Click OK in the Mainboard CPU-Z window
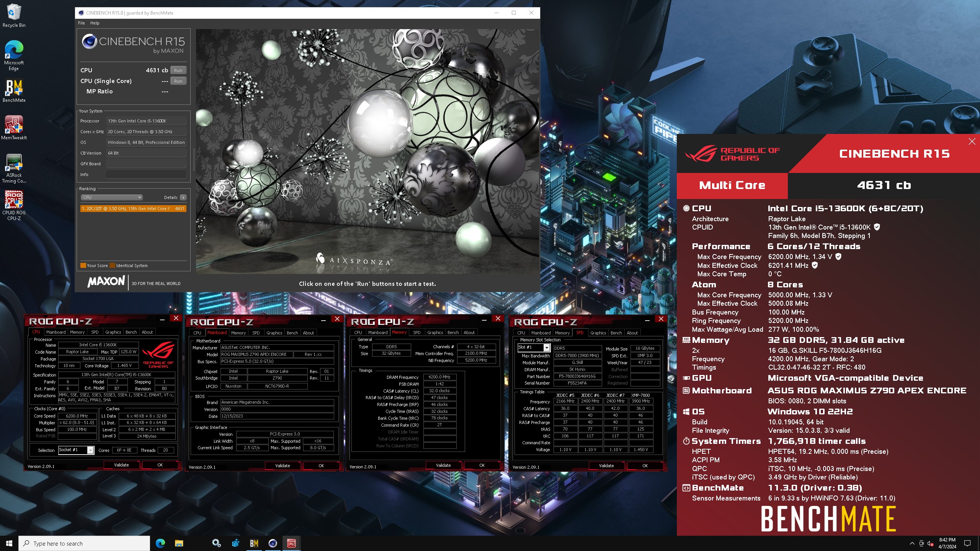 coord(321,466)
